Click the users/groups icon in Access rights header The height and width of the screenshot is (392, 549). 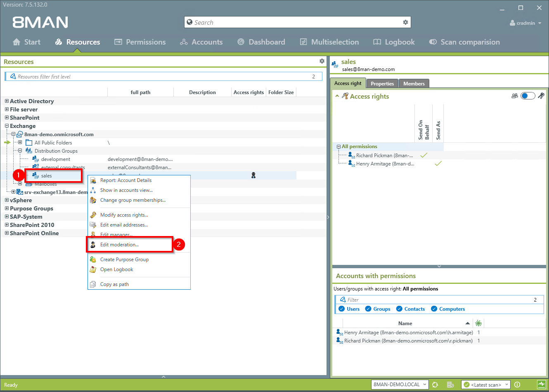pos(515,95)
